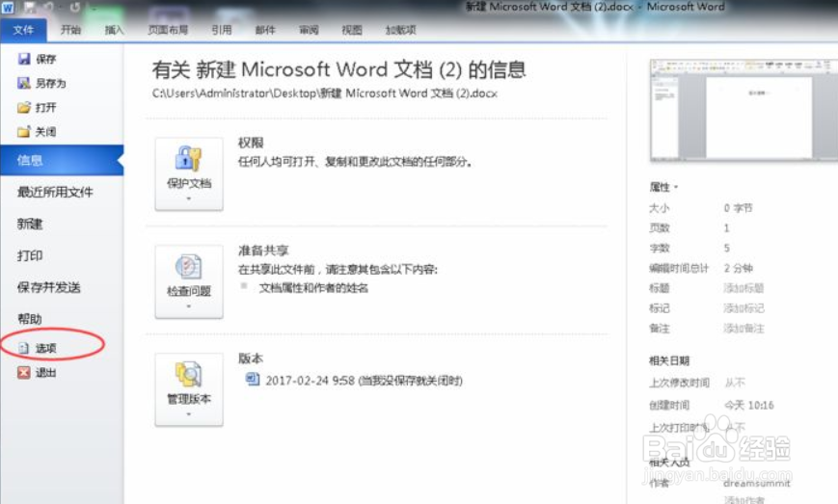Click the Word logo in the title bar
This screenshot has width=838, height=504.
tap(8, 7)
